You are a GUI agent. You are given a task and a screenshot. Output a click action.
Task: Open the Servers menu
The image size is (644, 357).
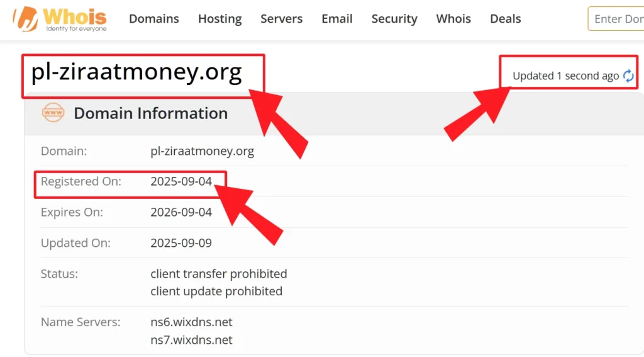coord(281,19)
